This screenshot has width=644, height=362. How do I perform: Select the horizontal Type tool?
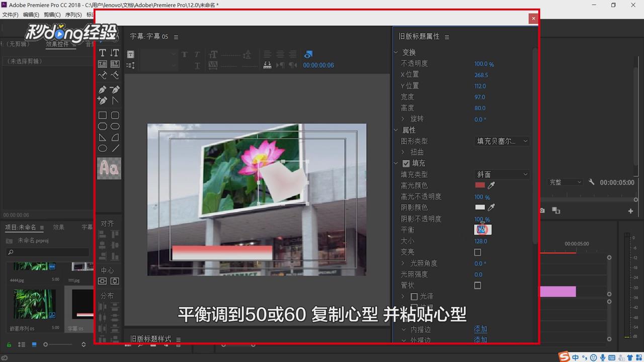[102, 53]
